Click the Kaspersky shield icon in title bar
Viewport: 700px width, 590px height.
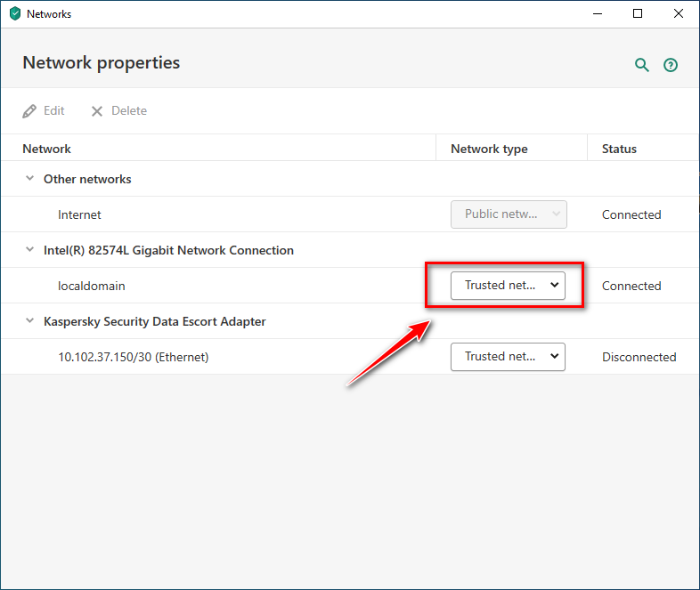[14, 14]
